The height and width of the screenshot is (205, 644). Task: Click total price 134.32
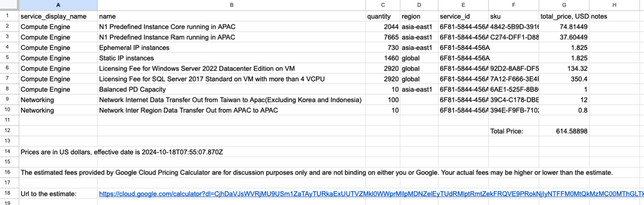[x=564, y=69]
